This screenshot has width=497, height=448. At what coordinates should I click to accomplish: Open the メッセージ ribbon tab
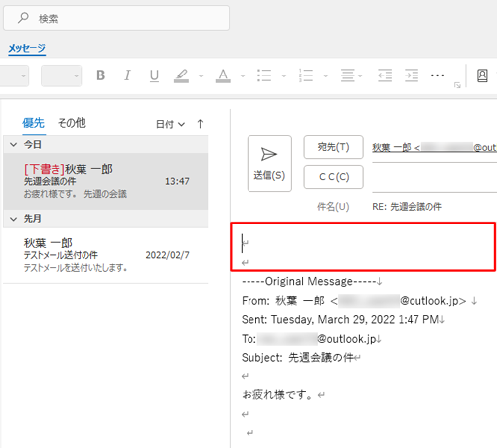pos(27,49)
